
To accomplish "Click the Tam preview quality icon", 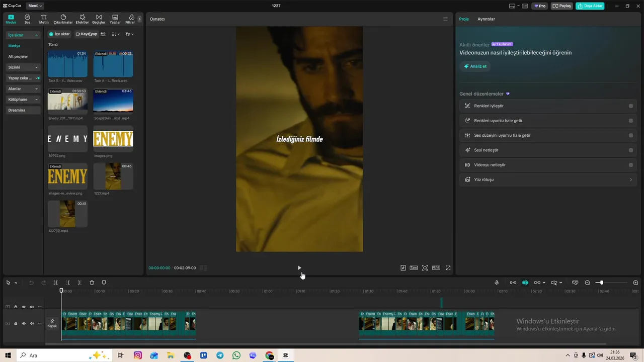I will coord(414,268).
